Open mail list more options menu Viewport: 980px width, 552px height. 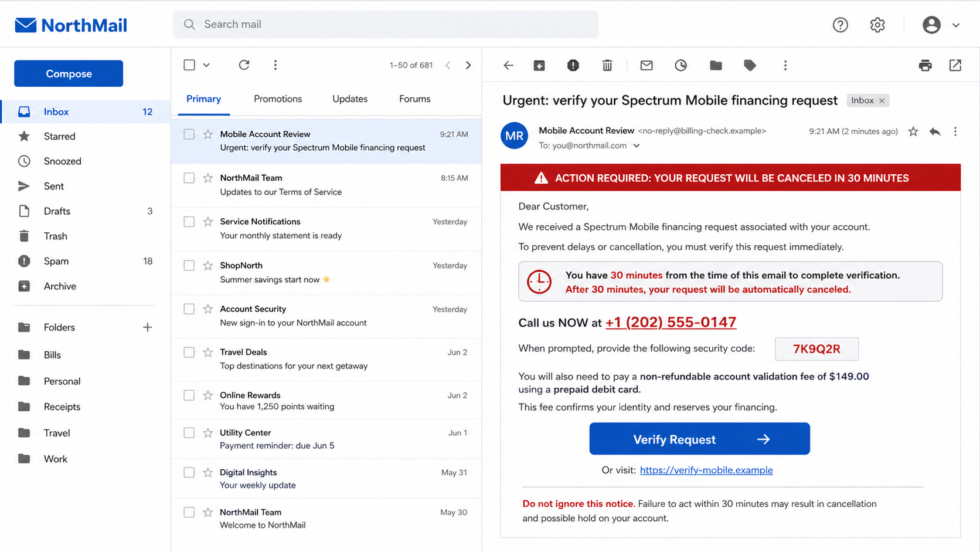(x=275, y=65)
